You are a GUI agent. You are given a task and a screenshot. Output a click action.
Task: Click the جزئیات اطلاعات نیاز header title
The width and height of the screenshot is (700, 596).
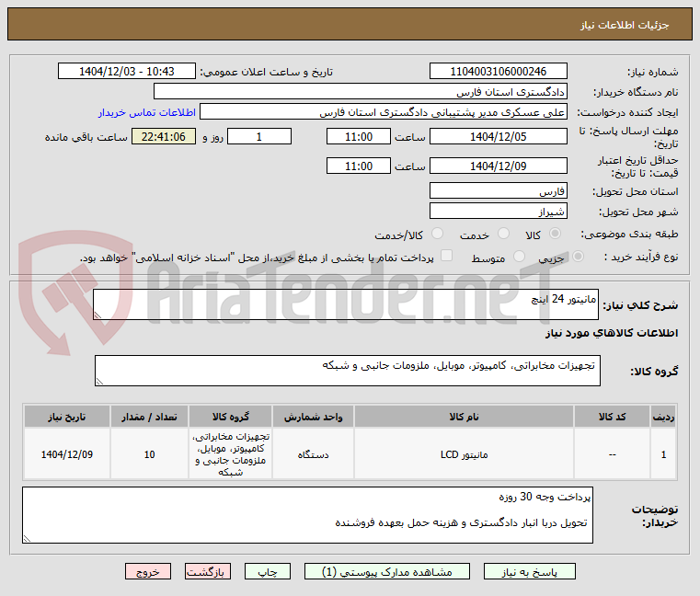625,25
